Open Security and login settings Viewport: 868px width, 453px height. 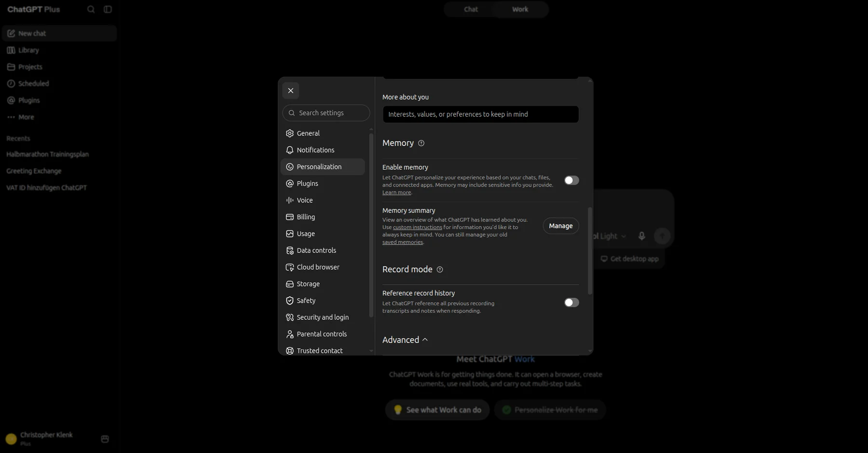click(x=323, y=317)
